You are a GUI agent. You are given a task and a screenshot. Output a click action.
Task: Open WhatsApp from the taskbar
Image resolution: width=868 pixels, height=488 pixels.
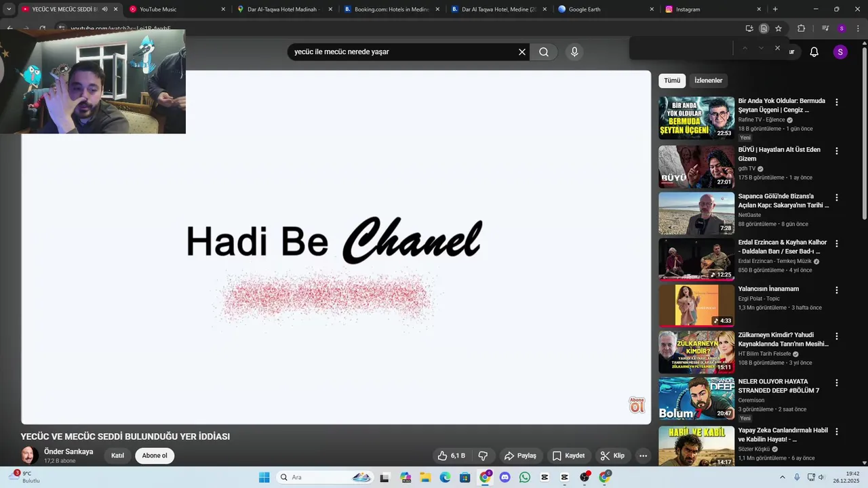tap(525, 477)
